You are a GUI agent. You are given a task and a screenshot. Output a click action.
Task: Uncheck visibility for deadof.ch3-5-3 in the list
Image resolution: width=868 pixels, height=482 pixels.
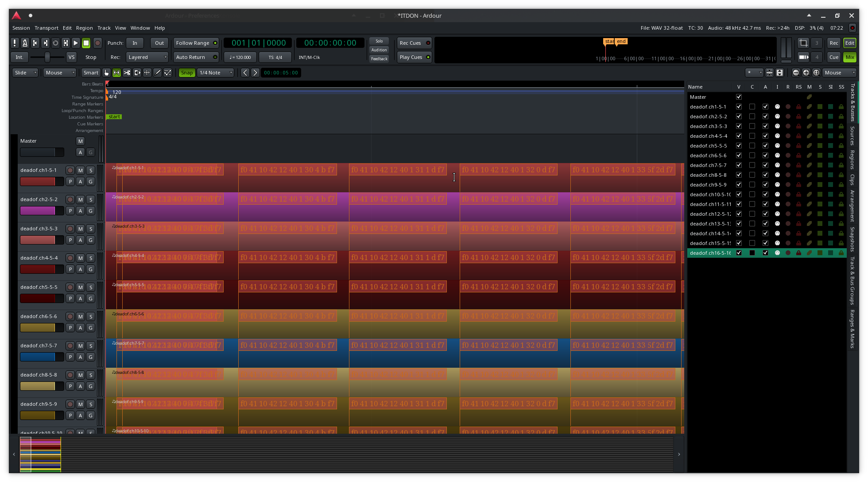738,126
